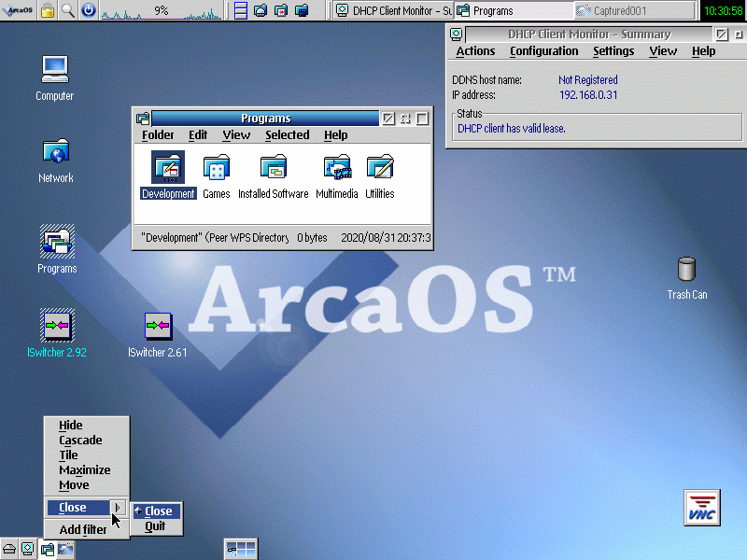The width and height of the screenshot is (747, 560).
Task: Choose Quit from the submenu
Action: pyautogui.click(x=155, y=526)
